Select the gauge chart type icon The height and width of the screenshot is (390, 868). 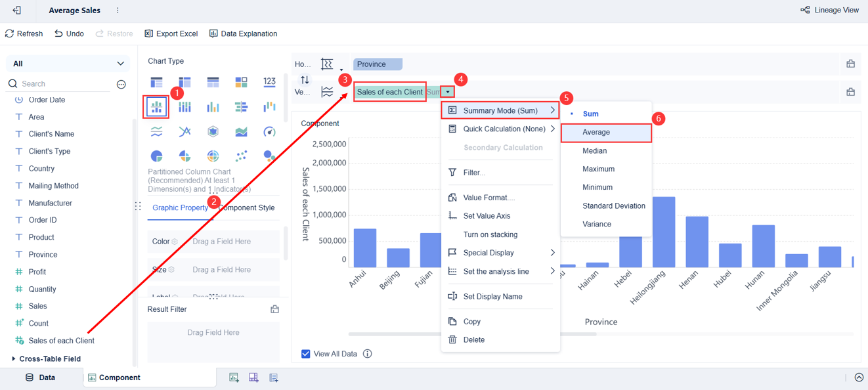click(x=270, y=132)
